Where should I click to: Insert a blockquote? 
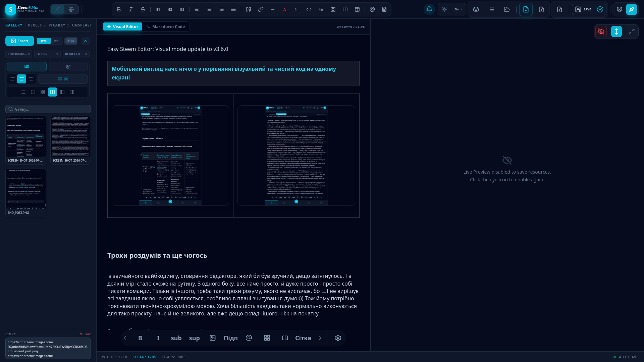249,9
